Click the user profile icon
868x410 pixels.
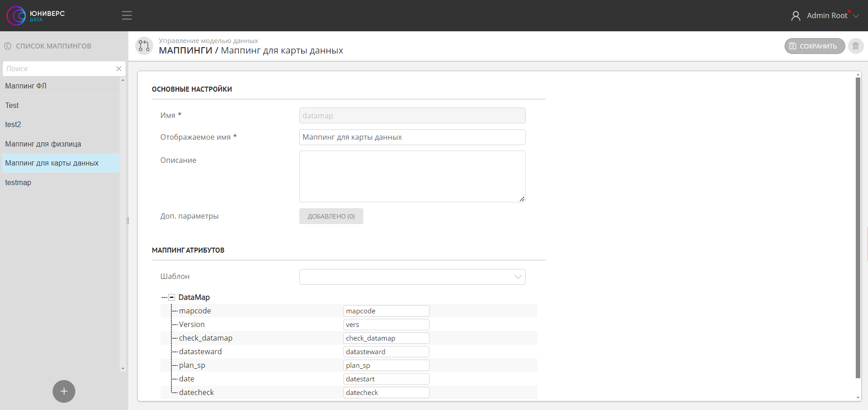(x=795, y=16)
